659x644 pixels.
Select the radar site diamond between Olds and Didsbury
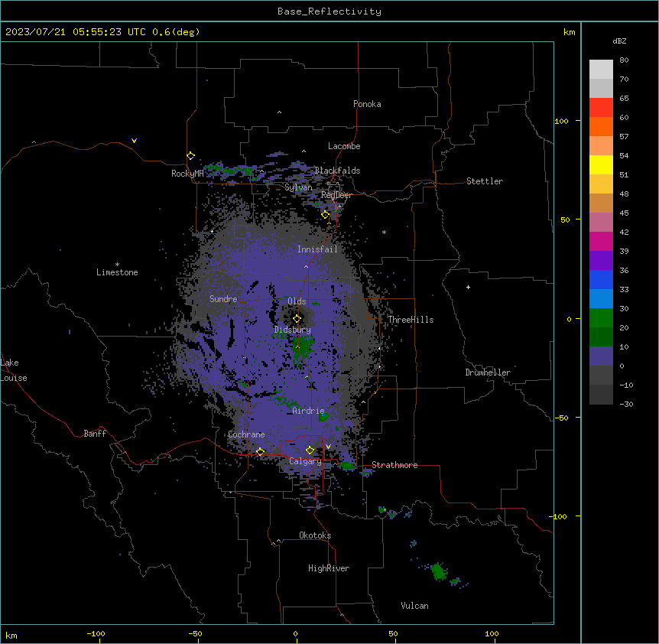click(x=297, y=318)
